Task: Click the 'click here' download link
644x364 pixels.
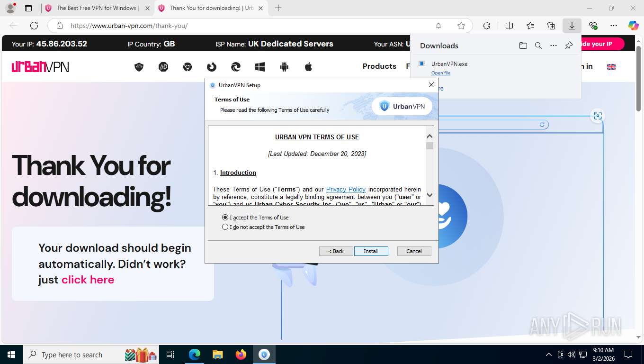Action: (88, 280)
